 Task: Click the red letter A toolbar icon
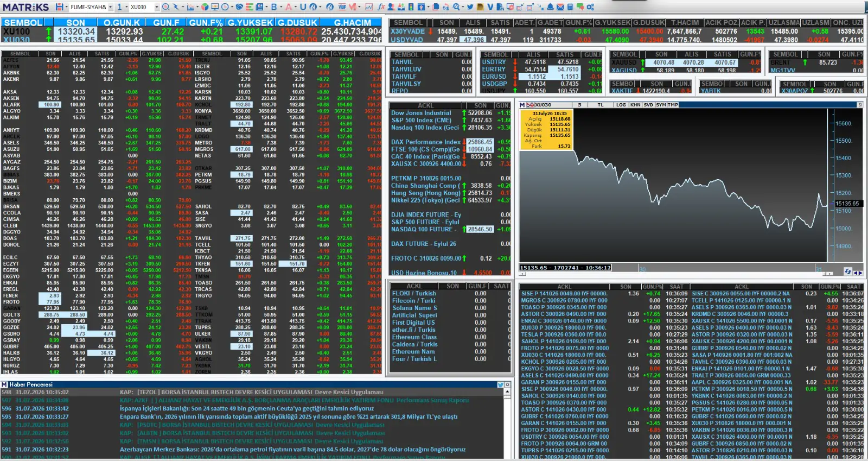[288, 7]
